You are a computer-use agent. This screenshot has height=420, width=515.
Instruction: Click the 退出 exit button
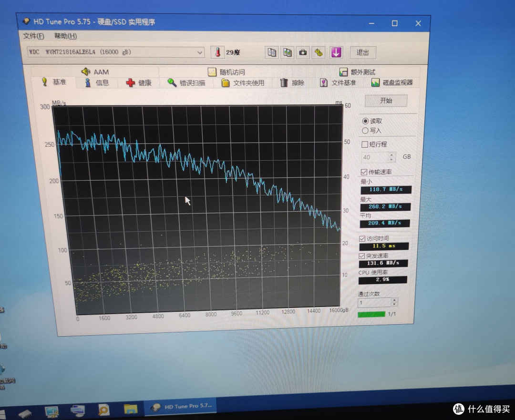coord(363,52)
